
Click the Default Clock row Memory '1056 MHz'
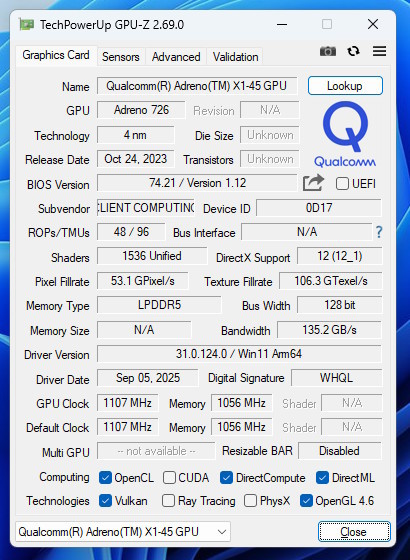241,427
